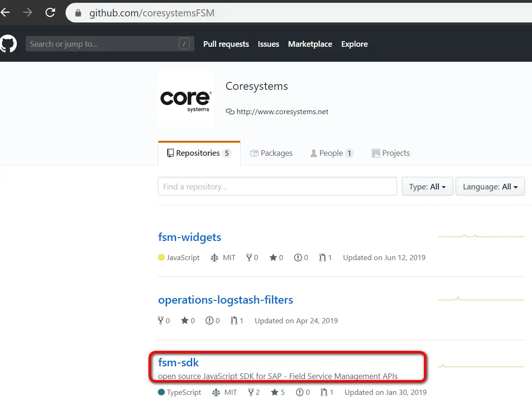Screen dimensions: 532x400
Task: Switch to the People tab
Action: [332, 153]
